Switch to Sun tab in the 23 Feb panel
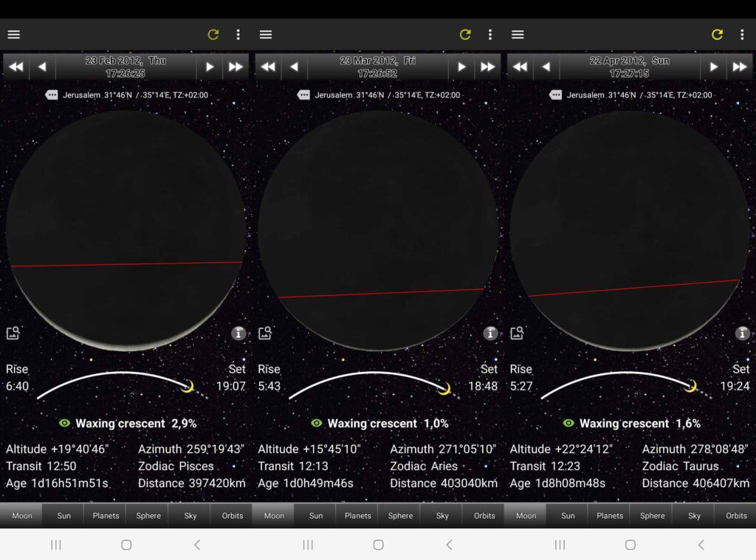This screenshot has height=560, width=756. click(64, 516)
